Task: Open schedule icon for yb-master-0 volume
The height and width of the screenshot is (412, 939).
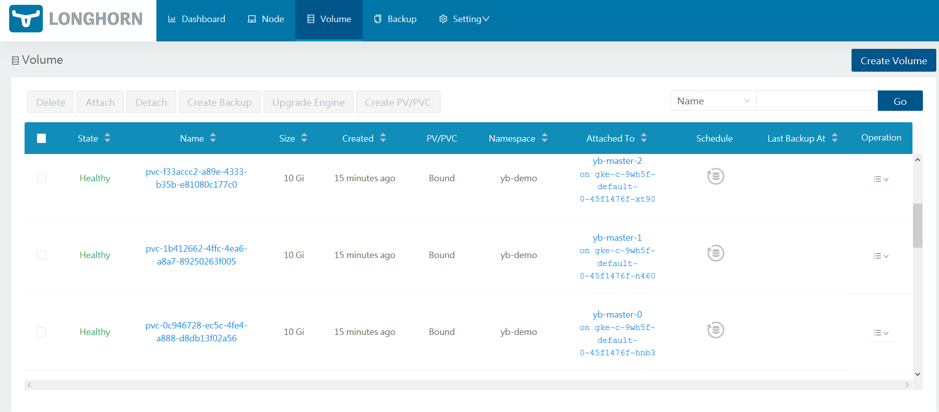Action: (715, 330)
